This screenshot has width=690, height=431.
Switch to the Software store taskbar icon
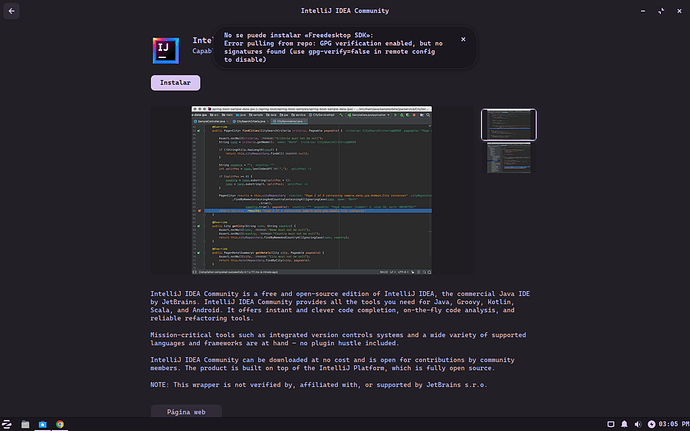pyautogui.click(x=43, y=424)
